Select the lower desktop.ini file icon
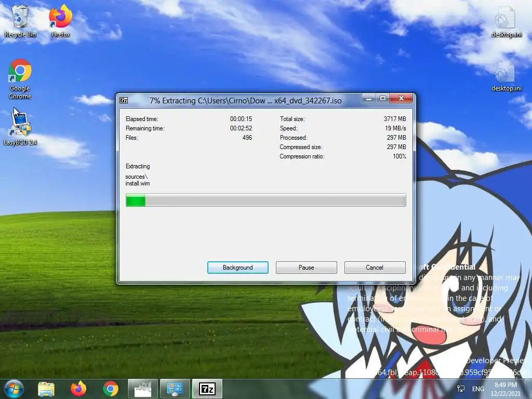532x399 pixels. point(506,76)
